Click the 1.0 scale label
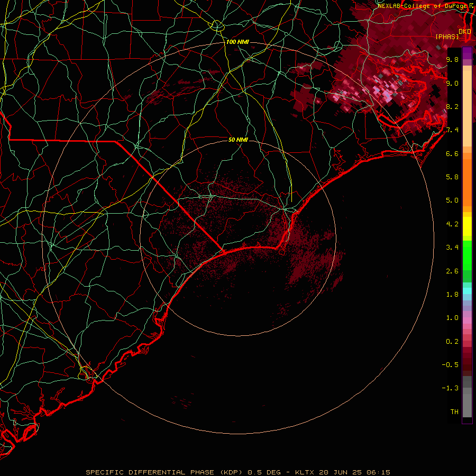476x476 pixels. tap(452, 318)
